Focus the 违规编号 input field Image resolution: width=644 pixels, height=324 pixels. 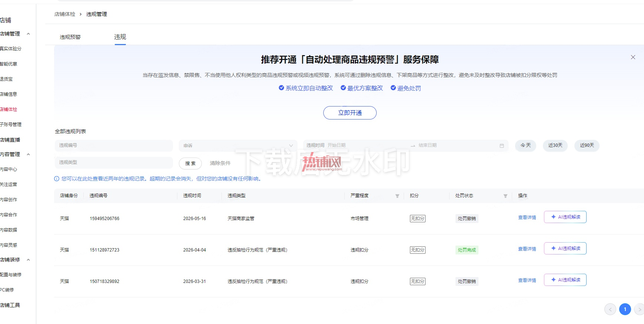[114, 145]
